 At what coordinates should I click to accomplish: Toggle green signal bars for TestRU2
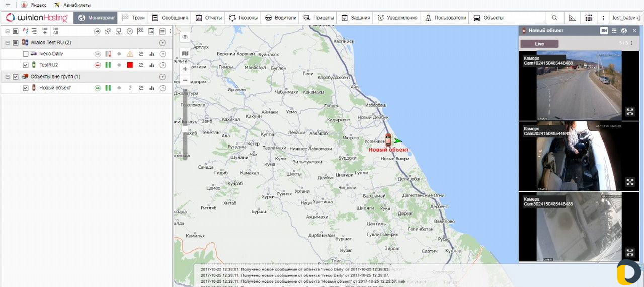108,65
